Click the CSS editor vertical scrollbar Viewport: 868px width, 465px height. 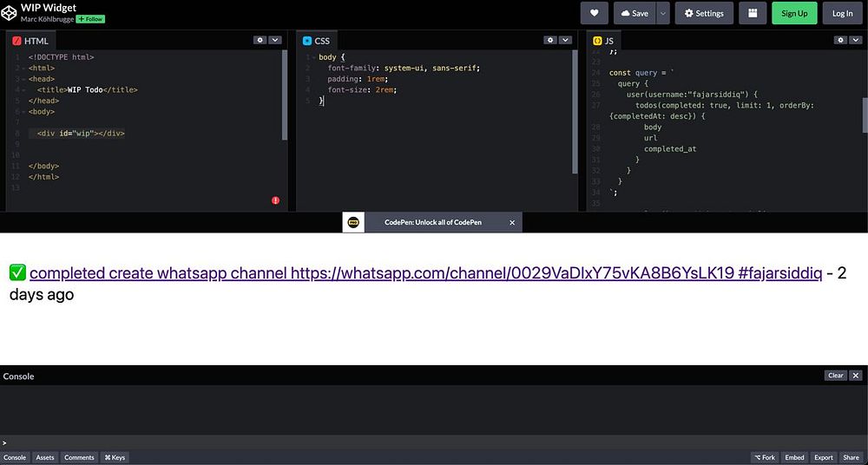coord(575,113)
